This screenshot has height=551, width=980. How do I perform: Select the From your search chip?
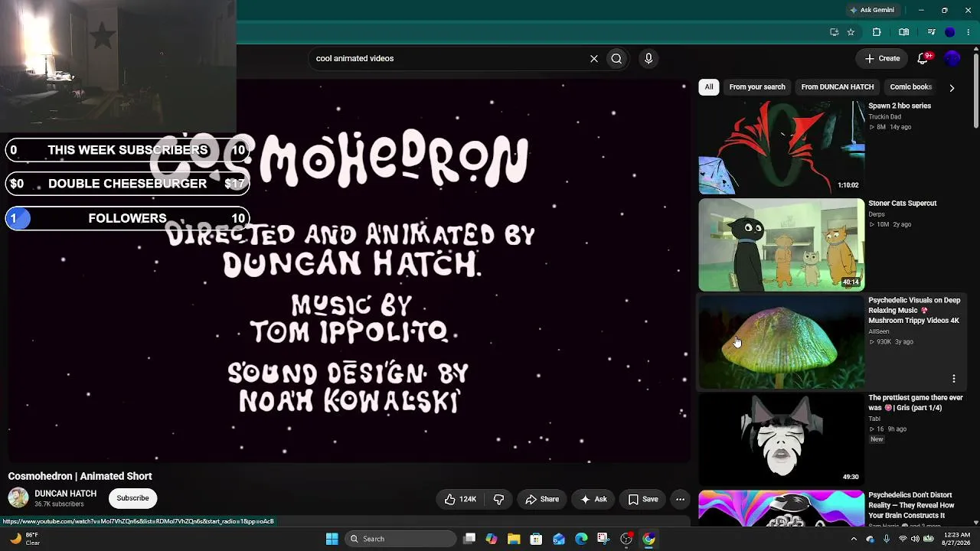coord(757,87)
